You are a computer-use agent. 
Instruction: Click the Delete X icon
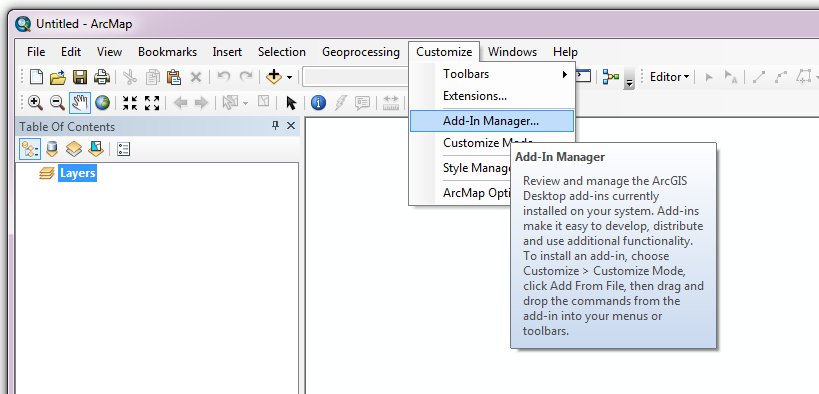195,77
